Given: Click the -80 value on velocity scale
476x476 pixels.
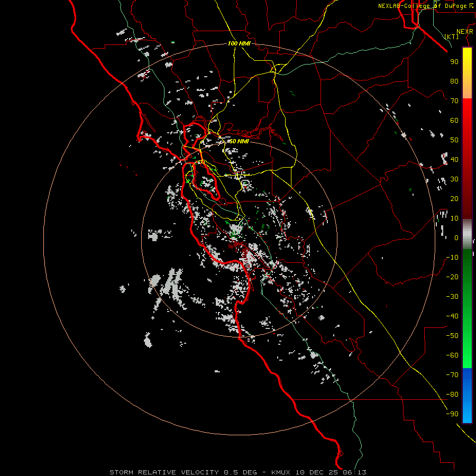Looking at the screenshot, I should (x=452, y=395).
